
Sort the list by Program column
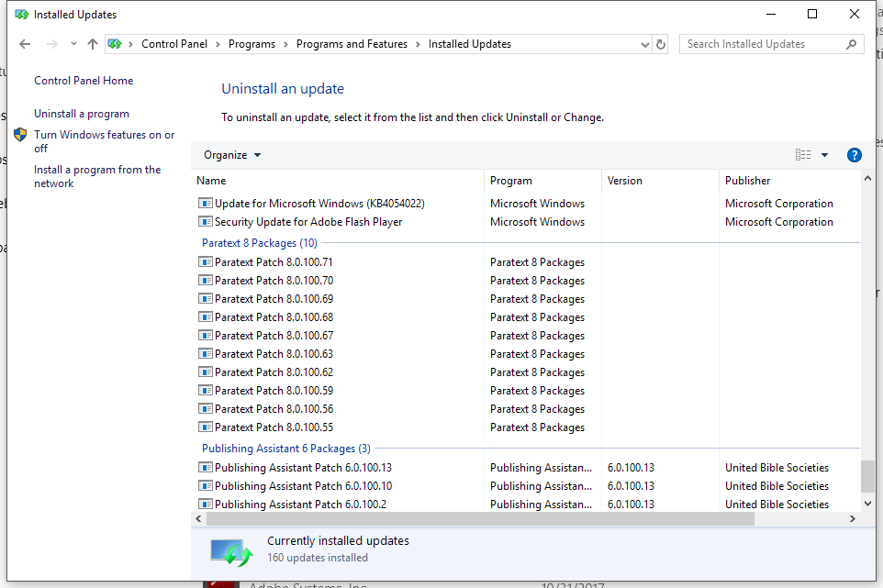pyautogui.click(x=542, y=181)
